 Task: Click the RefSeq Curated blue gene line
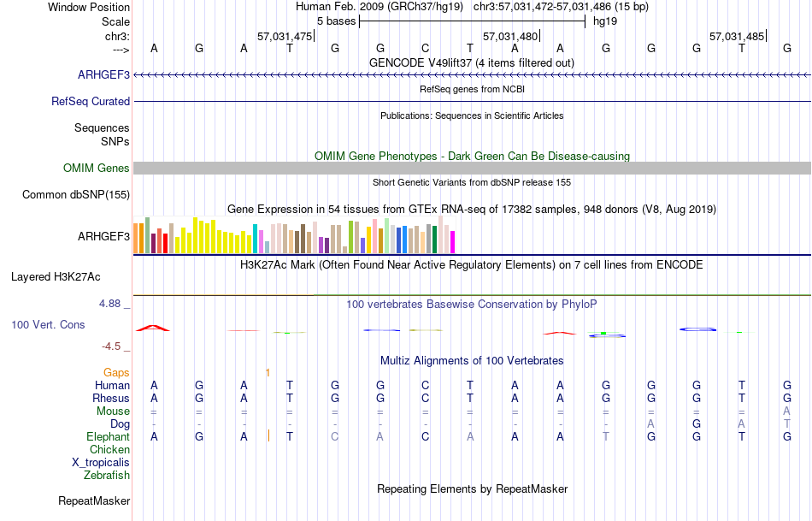[473, 102]
